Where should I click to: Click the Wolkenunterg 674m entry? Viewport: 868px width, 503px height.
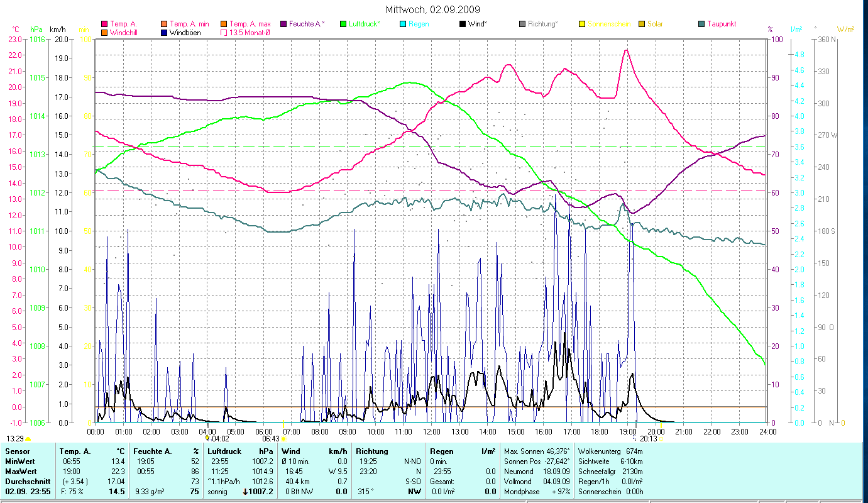(610, 451)
